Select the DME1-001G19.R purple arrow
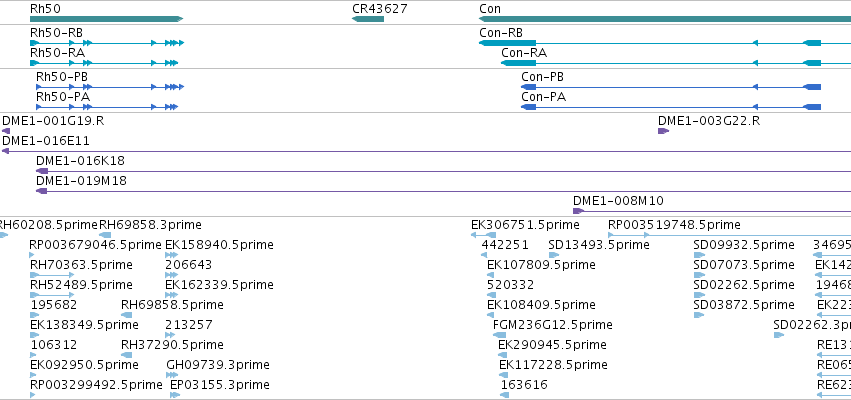 [6, 131]
